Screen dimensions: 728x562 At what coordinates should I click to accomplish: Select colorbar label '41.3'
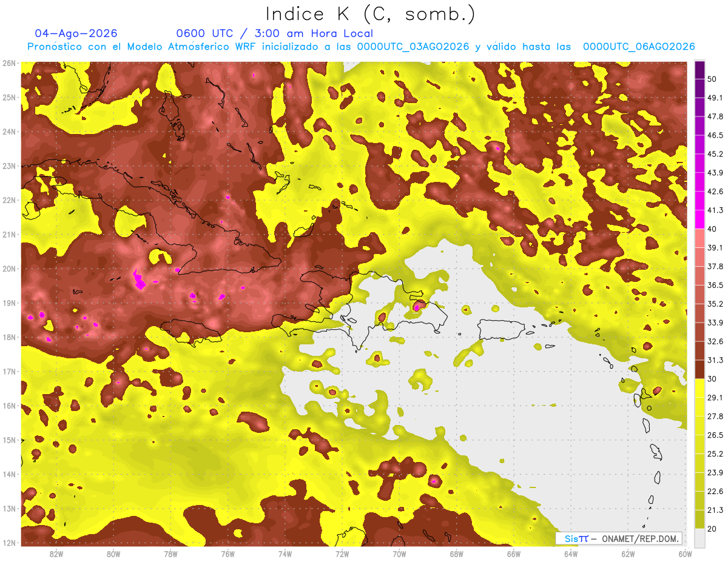point(715,210)
